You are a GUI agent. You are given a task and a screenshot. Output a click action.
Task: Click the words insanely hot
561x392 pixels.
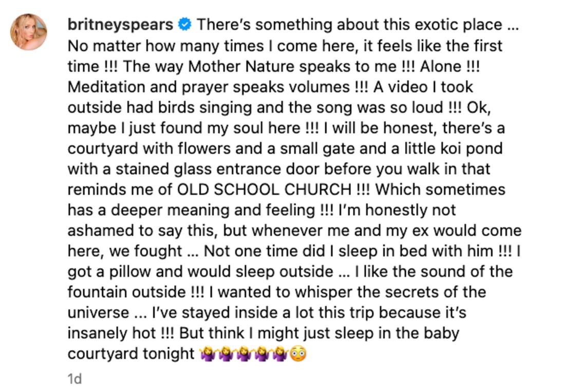tap(111, 333)
